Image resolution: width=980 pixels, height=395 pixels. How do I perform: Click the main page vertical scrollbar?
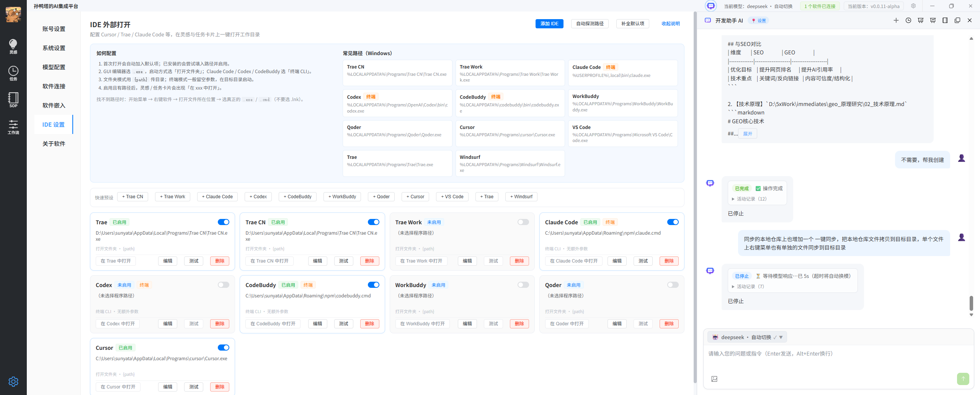(695, 197)
